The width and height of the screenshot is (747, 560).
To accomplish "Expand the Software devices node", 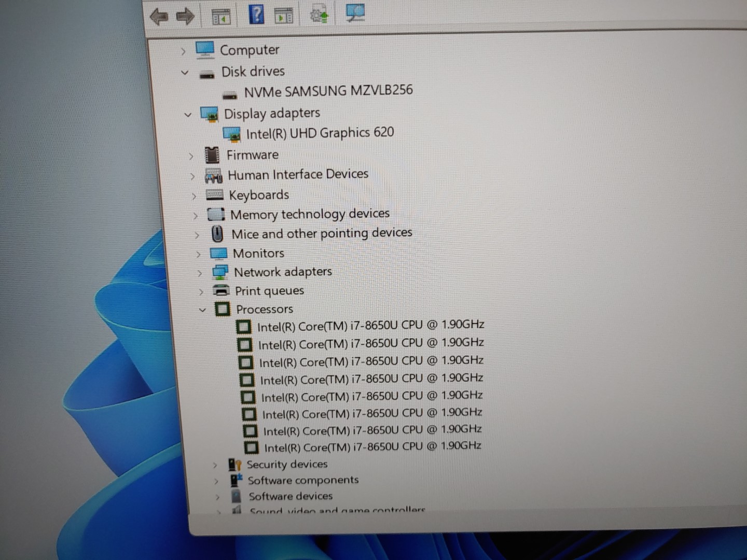I will click(218, 498).
